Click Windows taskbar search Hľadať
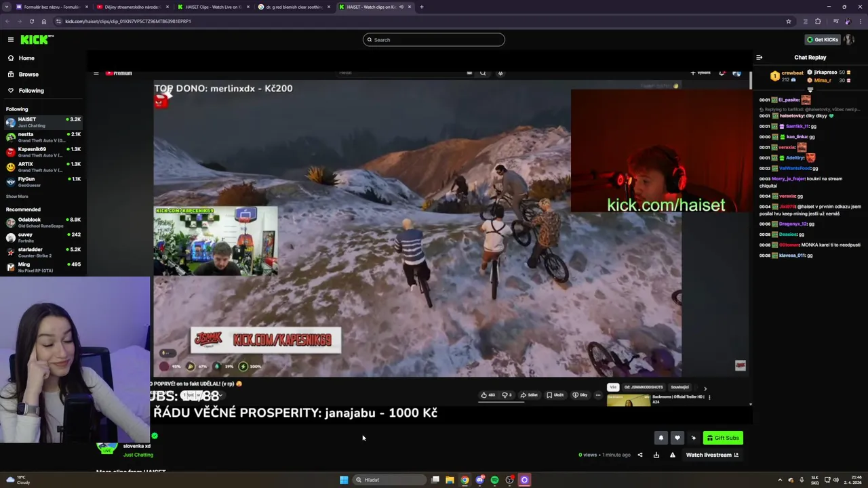 point(389,480)
